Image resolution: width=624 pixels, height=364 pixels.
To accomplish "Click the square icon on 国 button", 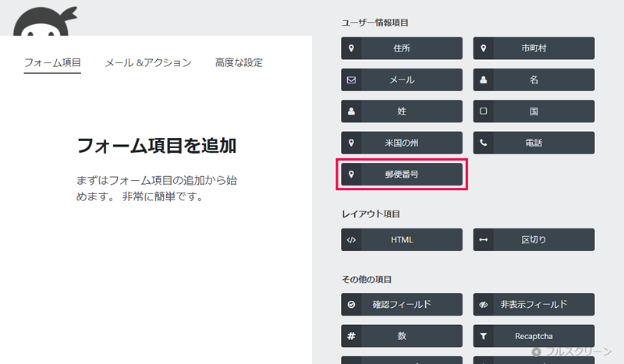I will (x=483, y=111).
